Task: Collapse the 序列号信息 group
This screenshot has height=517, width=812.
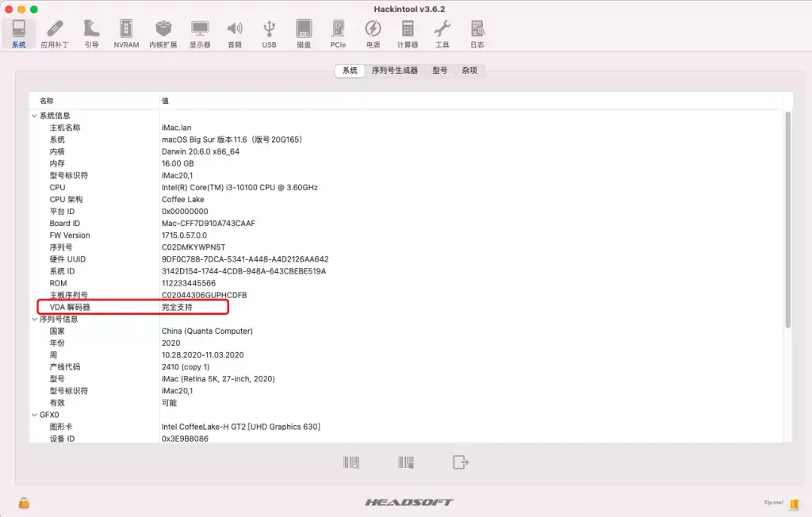Action: click(34, 320)
